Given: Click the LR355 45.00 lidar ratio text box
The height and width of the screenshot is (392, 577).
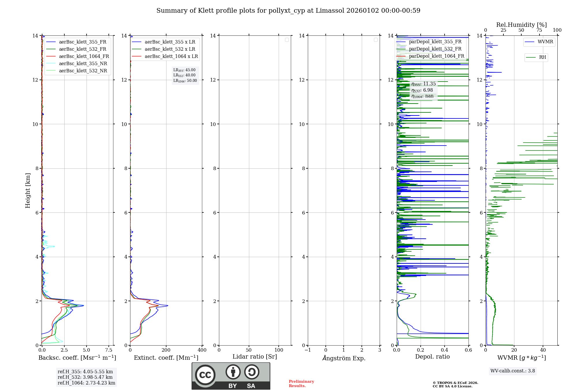Looking at the screenshot, I should click(185, 70).
